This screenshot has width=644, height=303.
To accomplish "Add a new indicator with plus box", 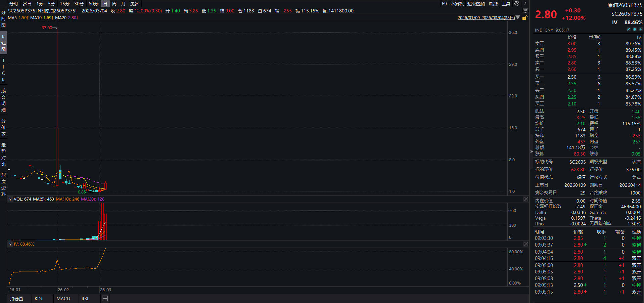I will coord(105,299).
